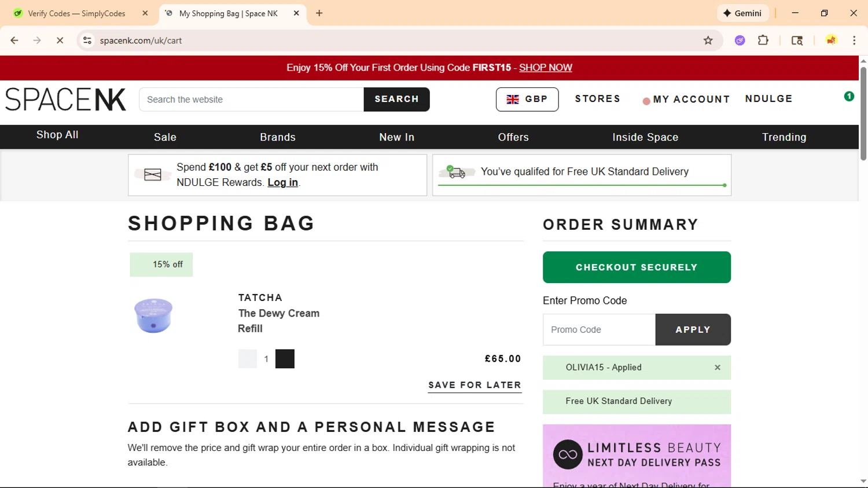Save the Tatcha item for later

pos(475,385)
